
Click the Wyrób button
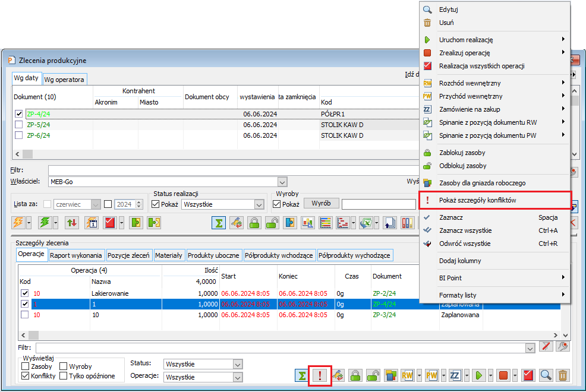click(x=321, y=203)
